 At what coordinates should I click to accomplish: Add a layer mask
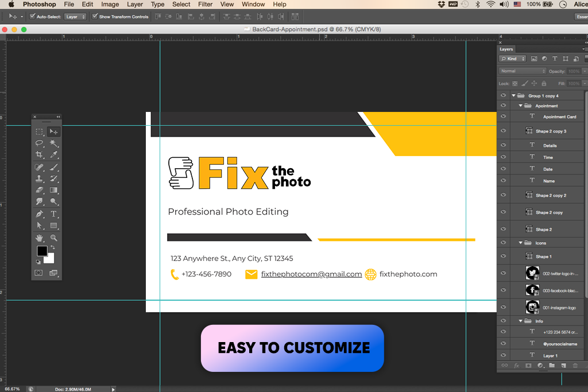[x=528, y=366]
